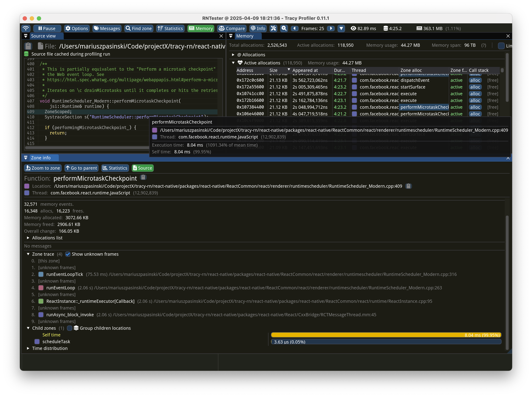Go to next frame arrow
The width and height of the screenshot is (532, 397).
(331, 28)
